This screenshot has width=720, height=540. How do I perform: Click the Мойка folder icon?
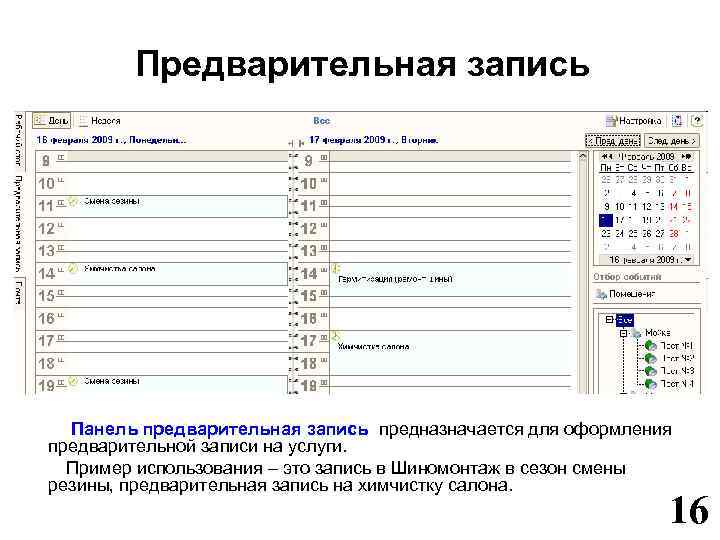(x=636, y=333)
